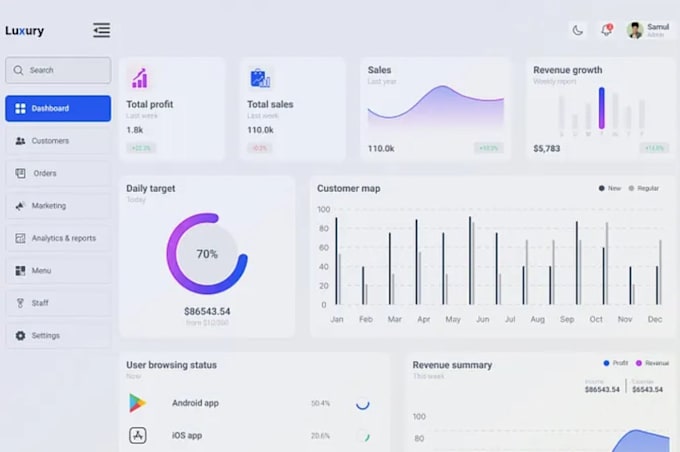Click the Oct regular customers bar

pyautogui.click(x=607, y=264)
